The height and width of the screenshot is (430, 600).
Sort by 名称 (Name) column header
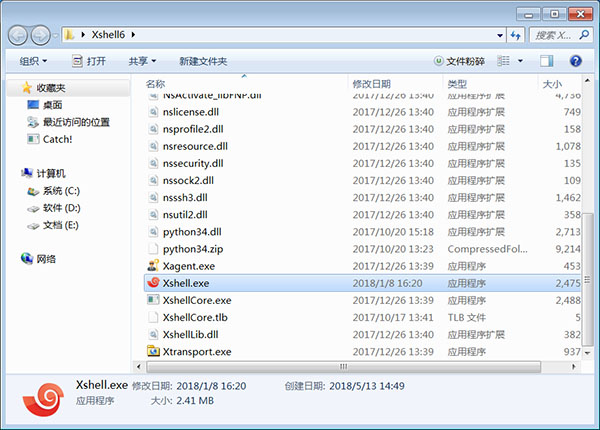coord(155,84)
